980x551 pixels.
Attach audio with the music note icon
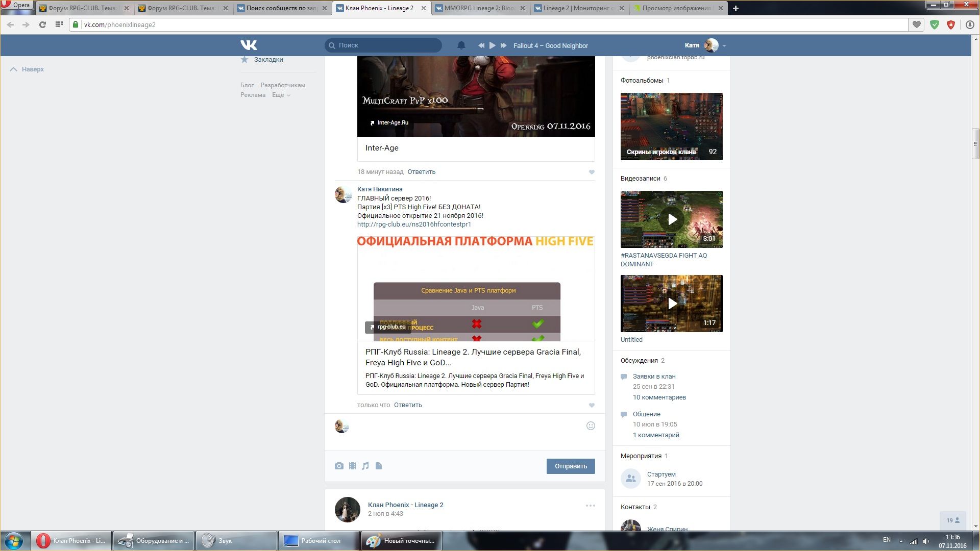(365, 466)
